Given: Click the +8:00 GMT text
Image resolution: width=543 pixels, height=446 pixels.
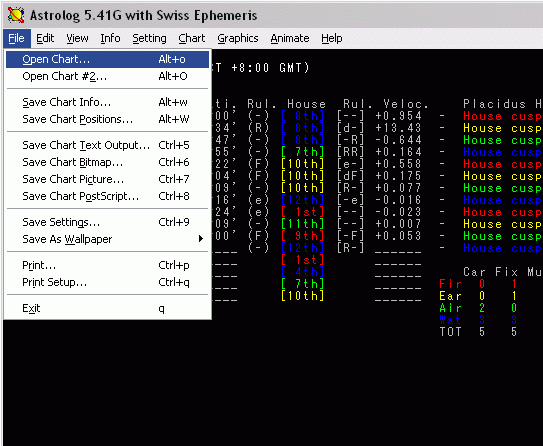Looking at the screenshot, I should [x=270, y=68].
